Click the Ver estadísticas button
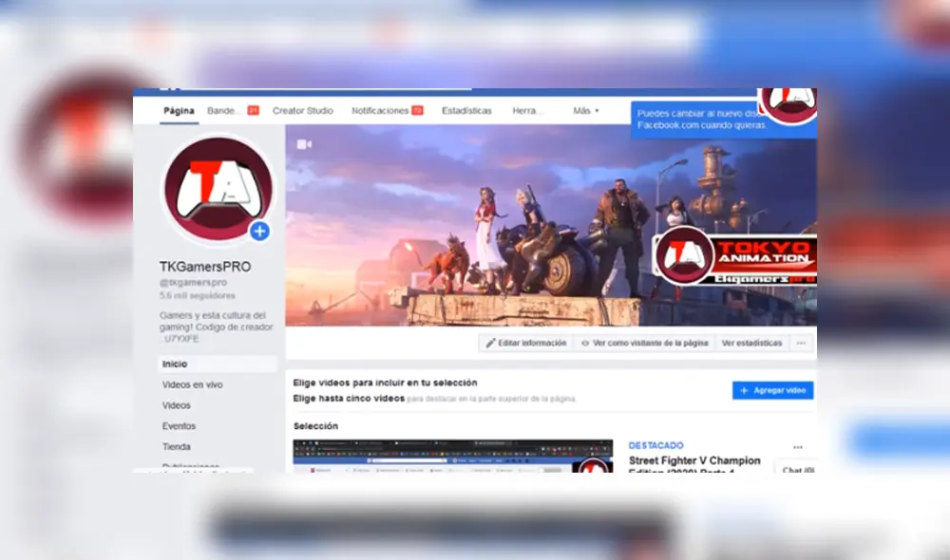The height and width of the screenshot is (560, 950). [x=753, y=343]
